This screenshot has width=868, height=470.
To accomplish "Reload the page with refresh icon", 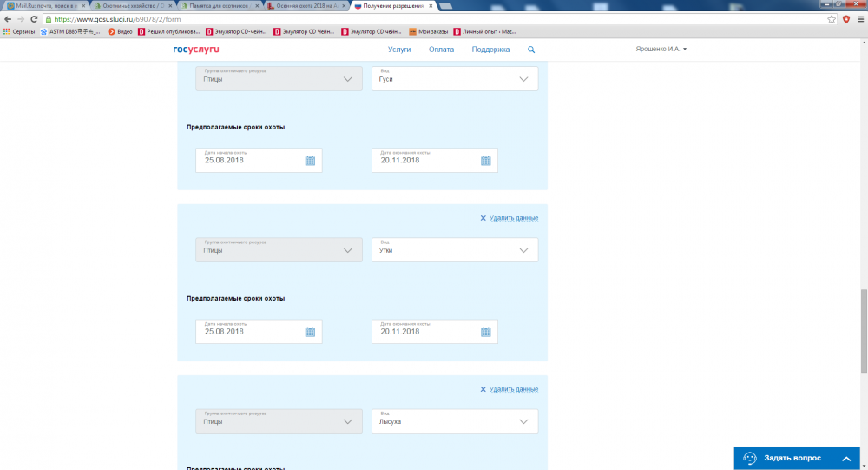I will pyautogui.click(x=34, y=19).
